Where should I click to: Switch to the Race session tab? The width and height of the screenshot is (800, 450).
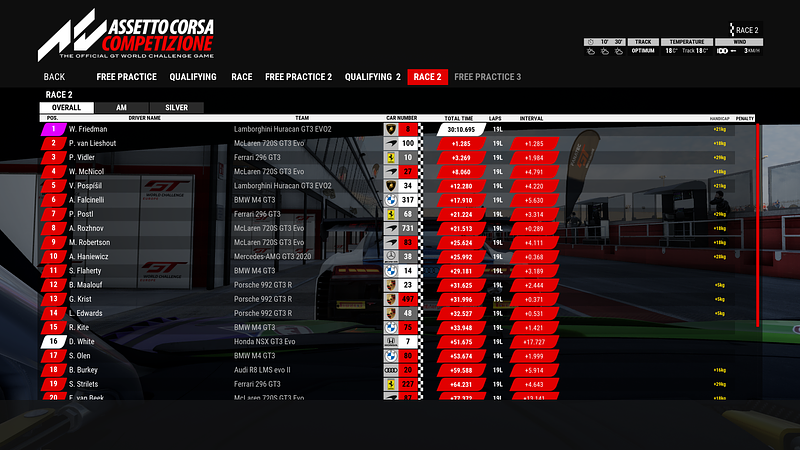pyautogui.click(x=242, y=77)
